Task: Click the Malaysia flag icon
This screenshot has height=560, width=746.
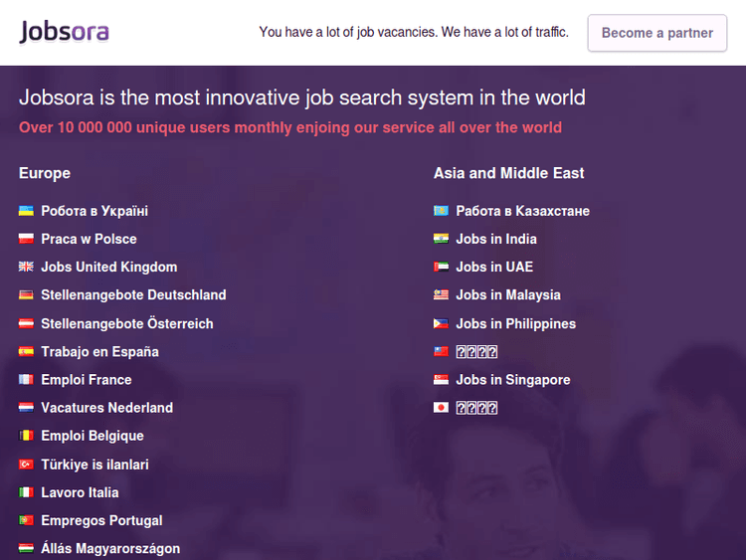Action: [x=441, y=295]
